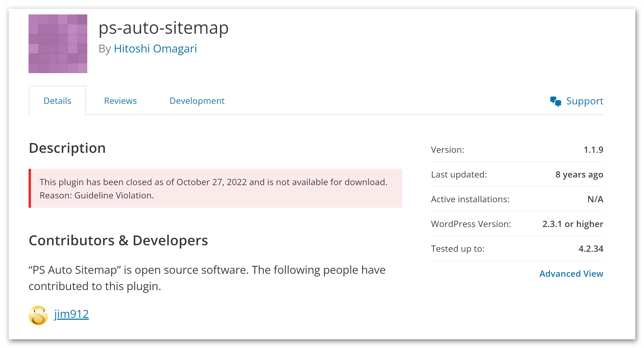Open Advanced View link
This screenshot has width=644, height=348.
[571, 274]
